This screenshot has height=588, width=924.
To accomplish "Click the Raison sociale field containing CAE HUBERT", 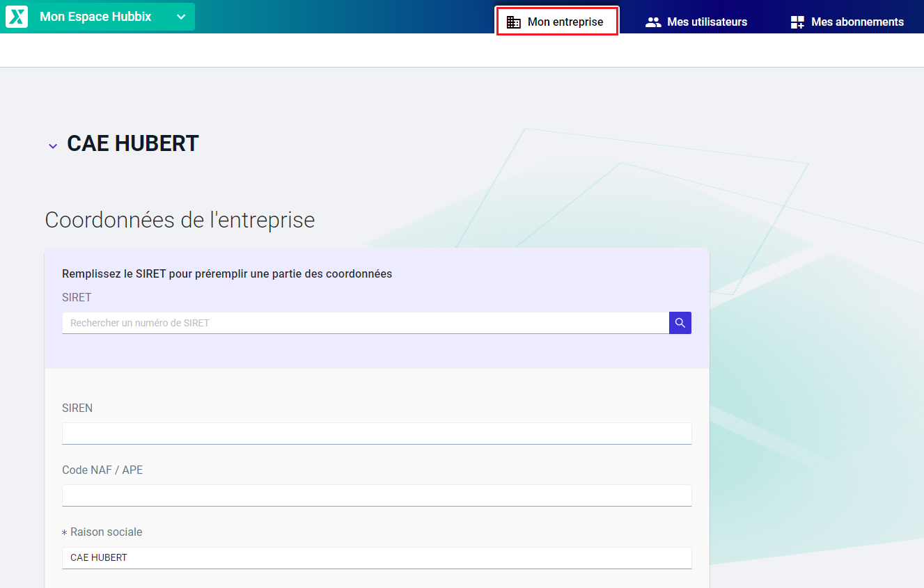I will pos(377,557).
